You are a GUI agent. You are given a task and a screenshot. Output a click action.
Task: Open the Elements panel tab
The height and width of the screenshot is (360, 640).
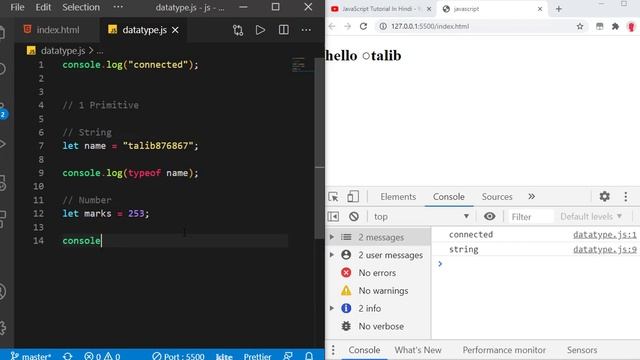click(398, 197)
